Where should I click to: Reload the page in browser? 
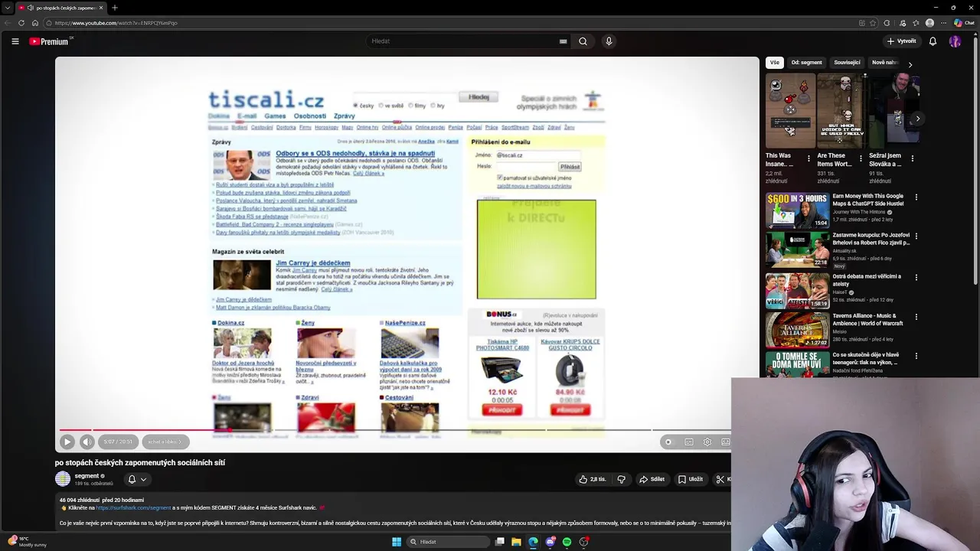tap(21, 23)
